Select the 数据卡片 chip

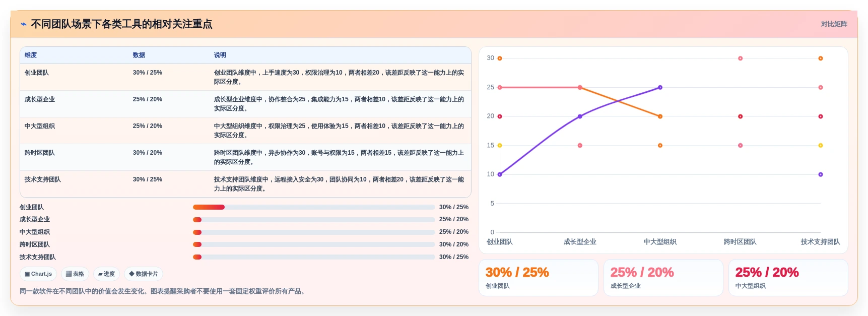144,274
